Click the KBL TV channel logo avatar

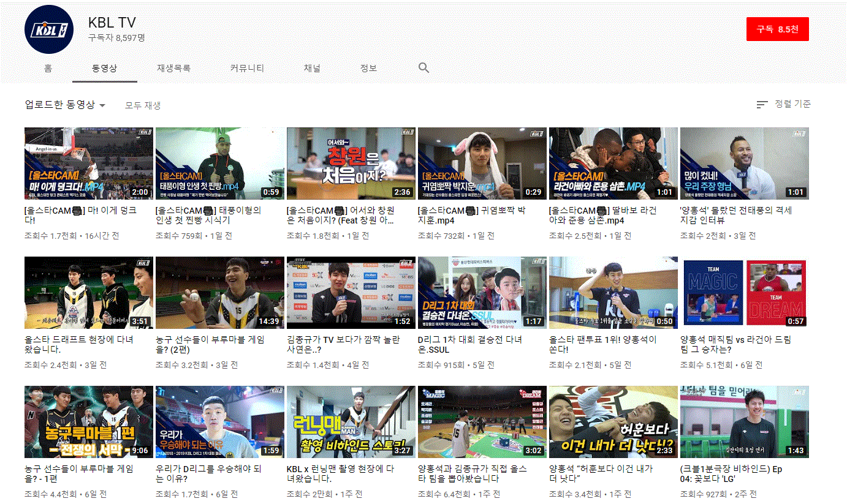pyautogui.click(x=48, y=29)
